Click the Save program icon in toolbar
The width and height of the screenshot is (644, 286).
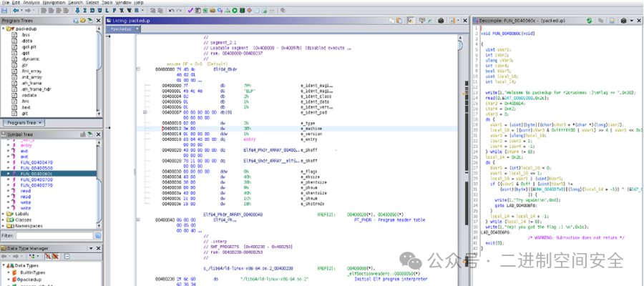(5, 12)
